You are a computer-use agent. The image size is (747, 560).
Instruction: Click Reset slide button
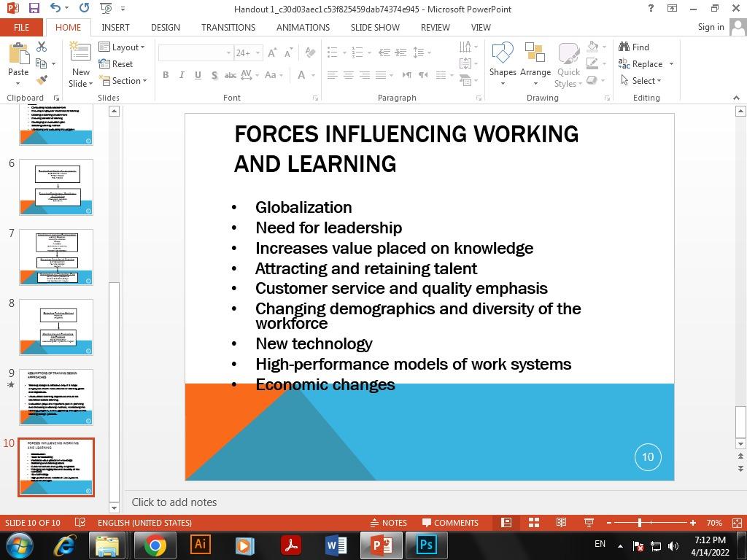point(116,63)
